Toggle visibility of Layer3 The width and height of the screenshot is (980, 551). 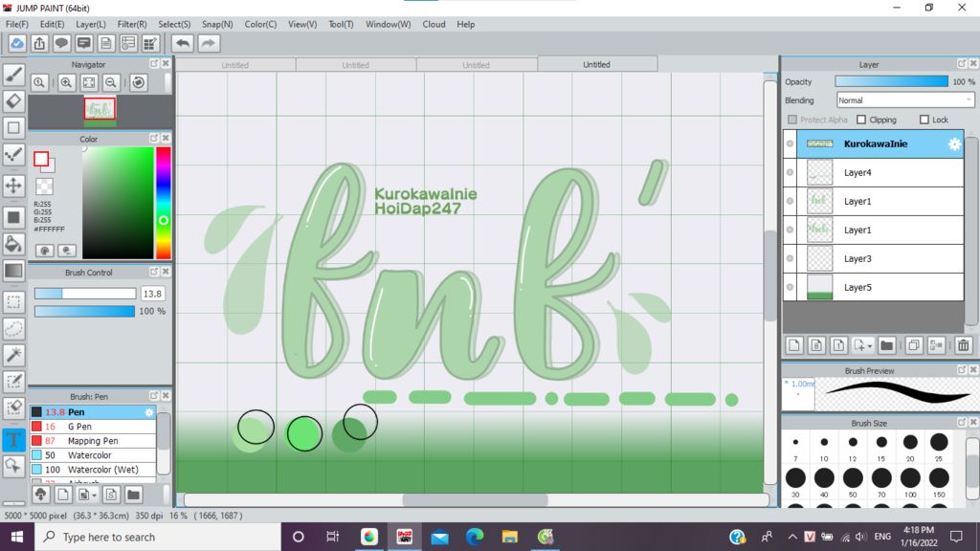(790, 258)
